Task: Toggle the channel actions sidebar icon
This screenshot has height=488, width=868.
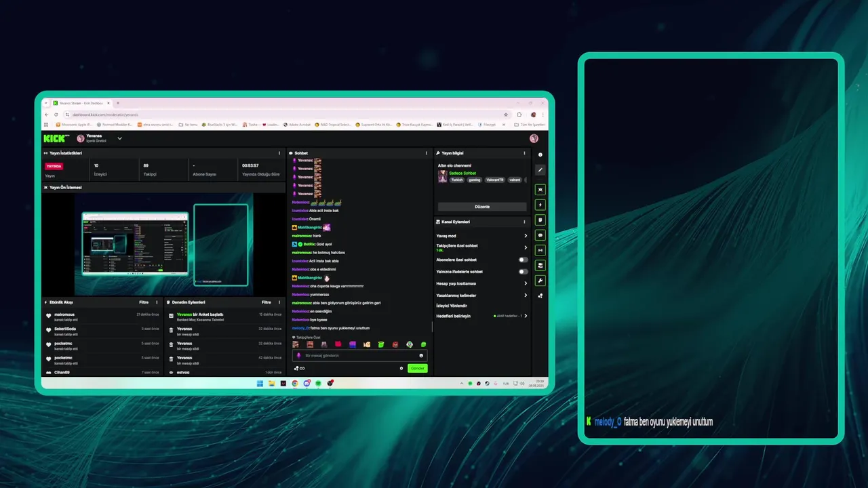Action: tap(540, 265)
